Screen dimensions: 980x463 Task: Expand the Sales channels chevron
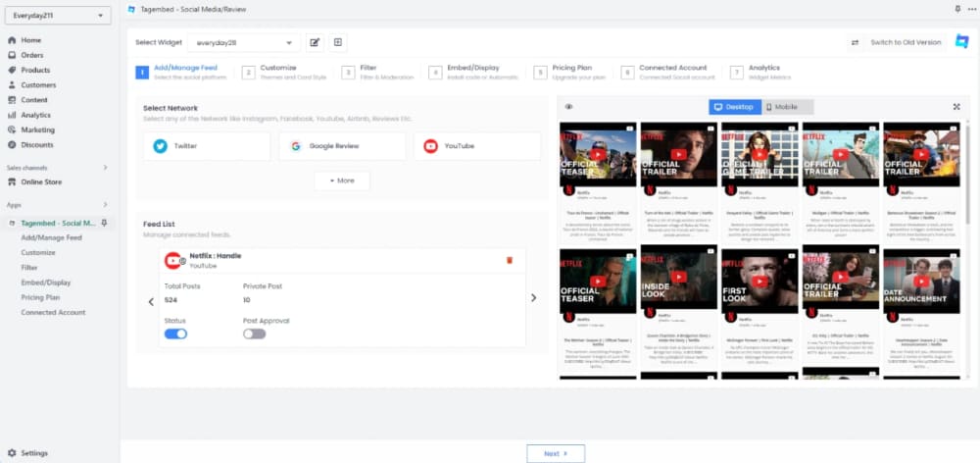[x=105, y=168]
